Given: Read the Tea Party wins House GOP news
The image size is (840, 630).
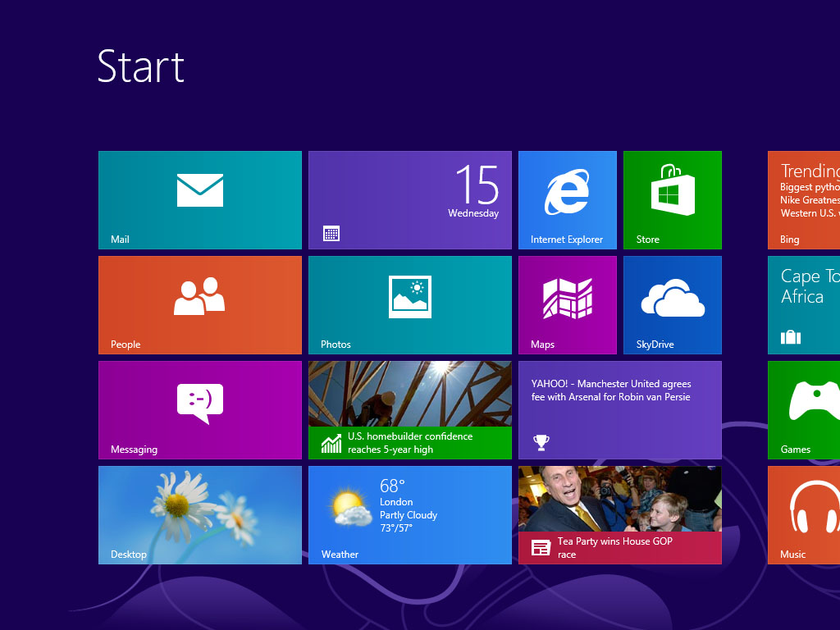Looking at the screenshot, I should tap(619, 547).
